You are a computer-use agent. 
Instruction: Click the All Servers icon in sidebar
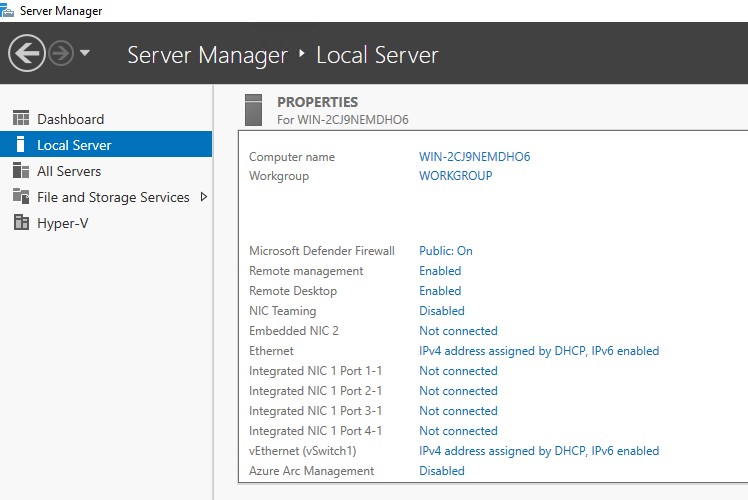21,171
